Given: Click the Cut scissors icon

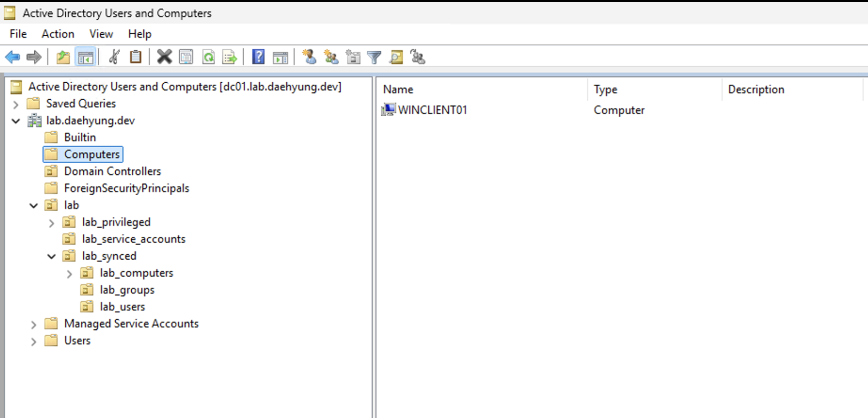Looking at the screenshot, I should click(114, 57).
